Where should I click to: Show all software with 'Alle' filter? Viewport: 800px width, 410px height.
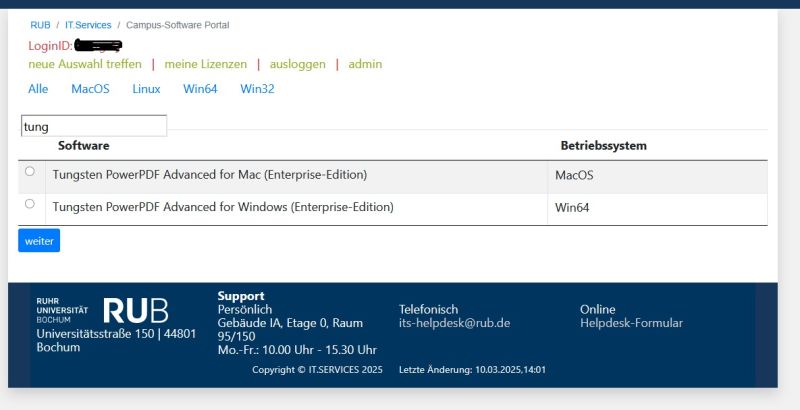pos(38,89)
